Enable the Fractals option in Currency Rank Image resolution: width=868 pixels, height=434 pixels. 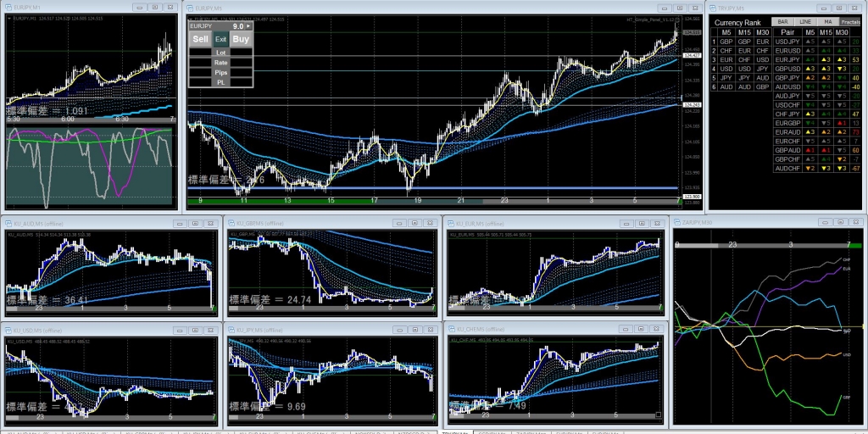point(850,22)
